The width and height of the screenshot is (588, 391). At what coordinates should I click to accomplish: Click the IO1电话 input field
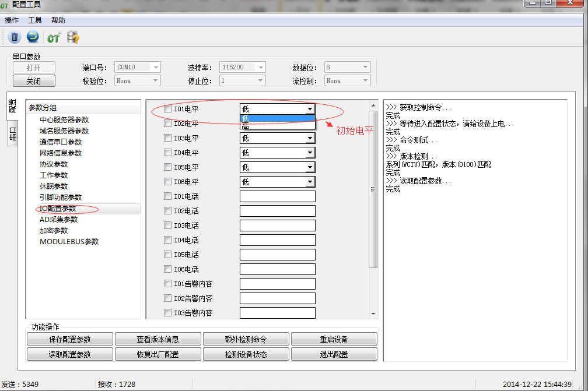(x=278, y=196)
